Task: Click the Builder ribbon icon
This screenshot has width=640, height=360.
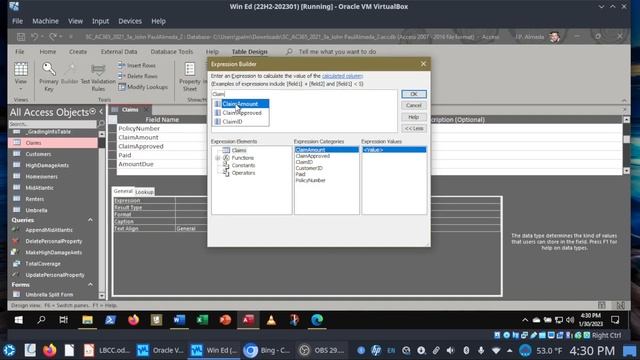Action: 69,74
